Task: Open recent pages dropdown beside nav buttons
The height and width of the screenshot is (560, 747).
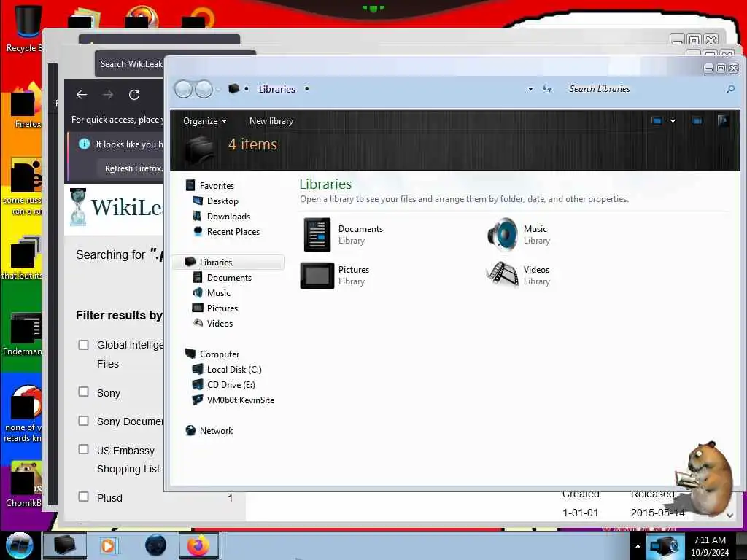Action: tap(218, 89)
